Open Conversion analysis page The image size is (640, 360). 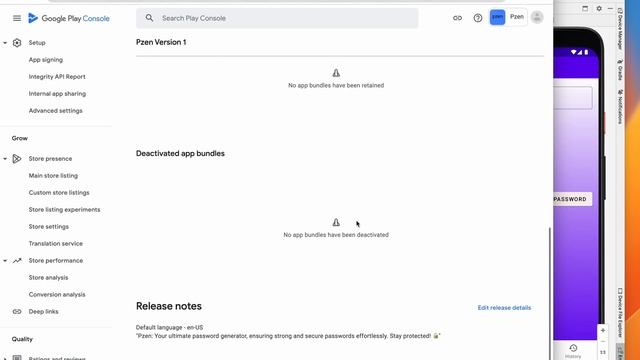57,294
